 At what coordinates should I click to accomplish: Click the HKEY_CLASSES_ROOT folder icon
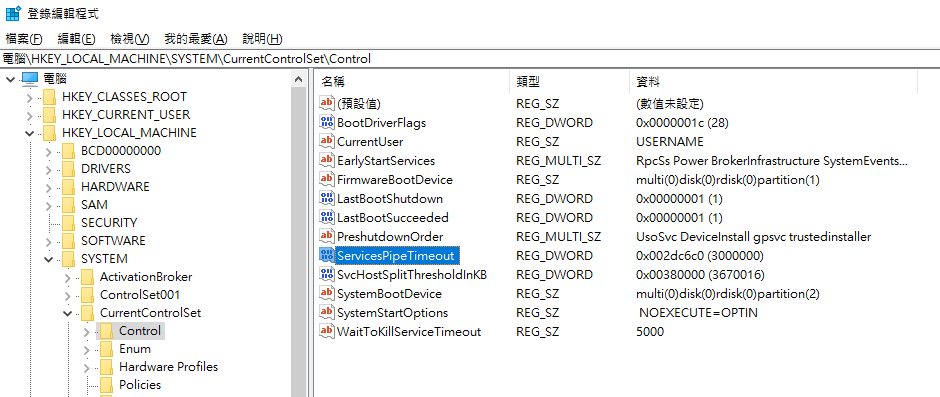(x=49, y=97)
